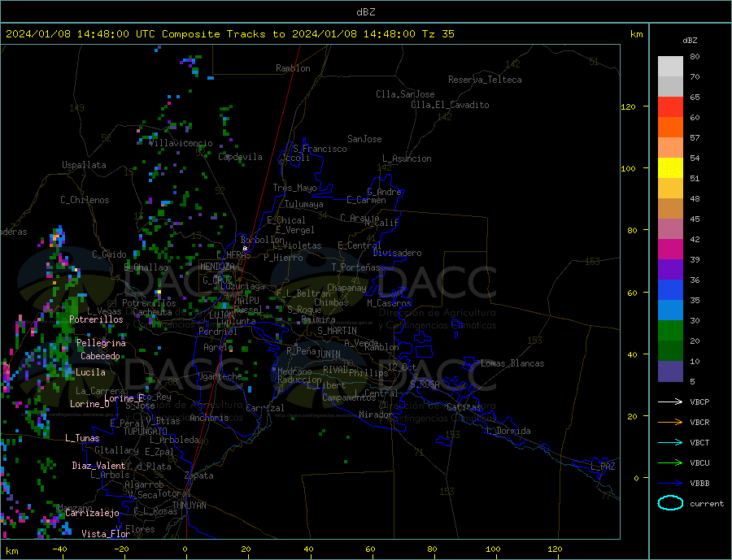Pick the dark orange swatch between 60 and 57 dBZ
This screenshot has height=560, width=732.
(670, 128)
